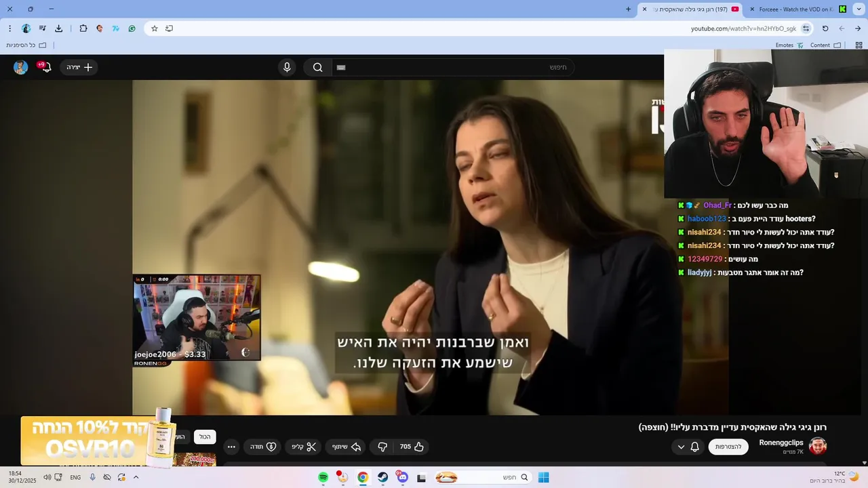Show hidden system tray icons
The width and height of the screenshot is (868, 488).
point(136,477)
